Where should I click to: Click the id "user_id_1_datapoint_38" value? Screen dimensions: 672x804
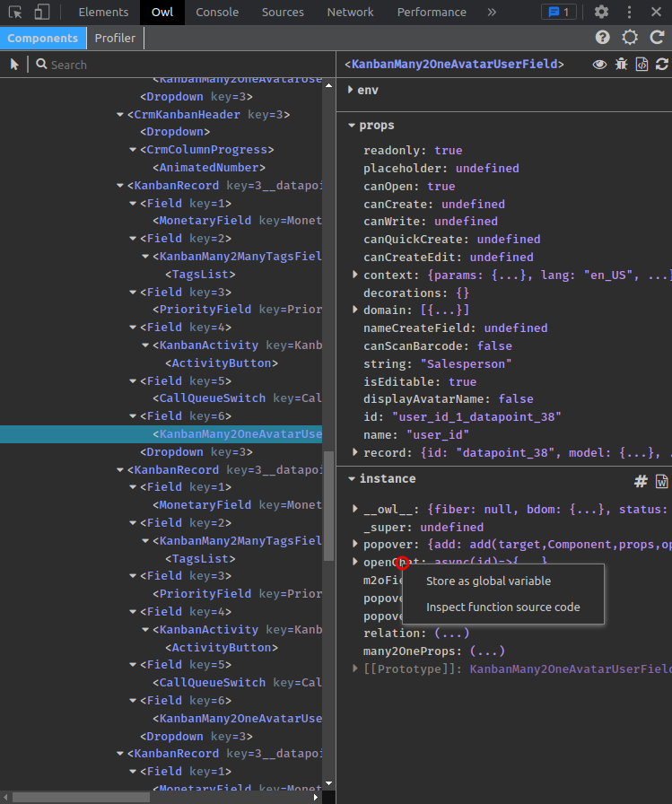476,417
